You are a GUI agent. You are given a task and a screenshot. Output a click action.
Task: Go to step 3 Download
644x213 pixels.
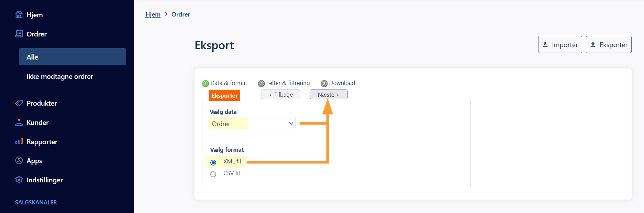pyautogui.click(x=338, y=83)
